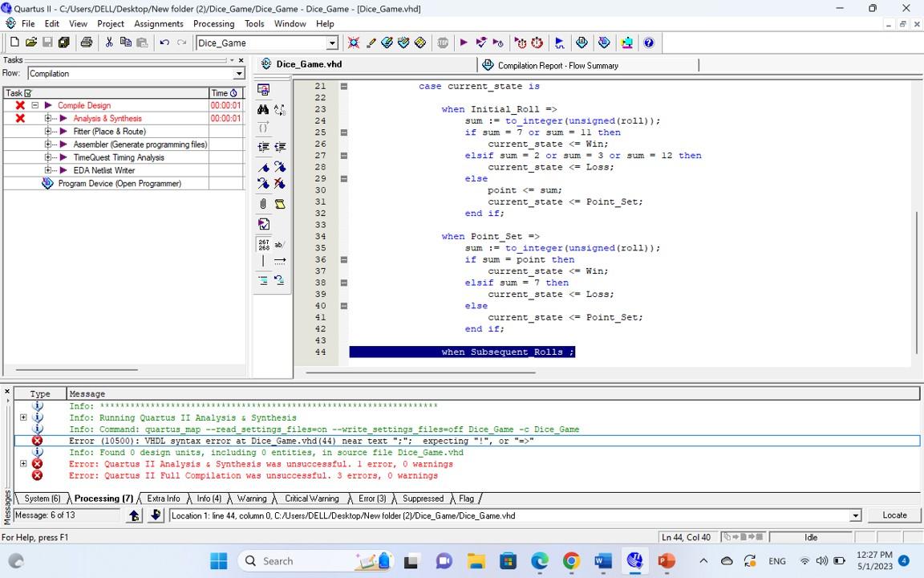Screen dimensions: 924x578
Task: Expand the Fitter (Place & Route) task
Action: [48, 131]
